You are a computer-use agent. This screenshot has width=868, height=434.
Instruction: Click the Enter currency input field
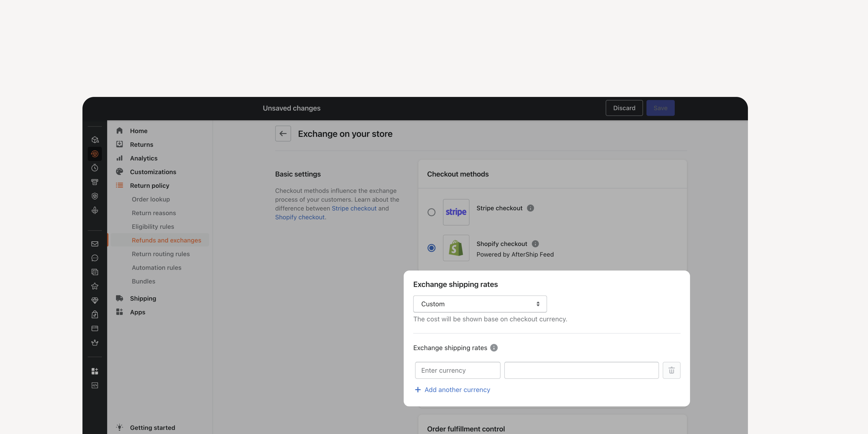[x=458, y=370]
